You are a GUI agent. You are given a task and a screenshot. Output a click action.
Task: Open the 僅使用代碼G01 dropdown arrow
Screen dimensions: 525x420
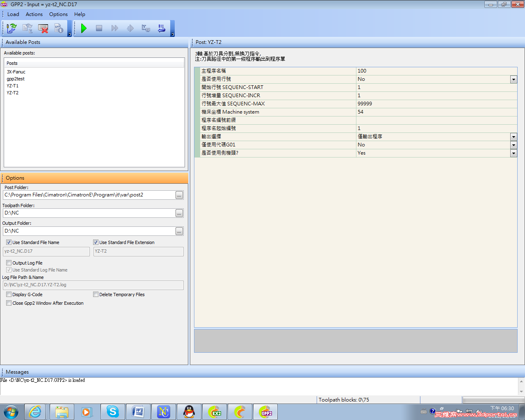(x=514, y=145)
